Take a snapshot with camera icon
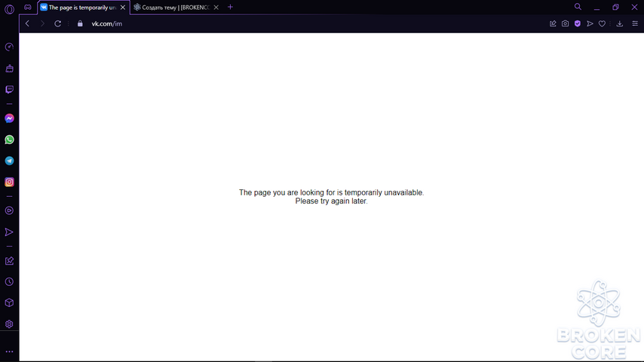The image size is (644, 362). pyautogui.click(x=565, y=23)
